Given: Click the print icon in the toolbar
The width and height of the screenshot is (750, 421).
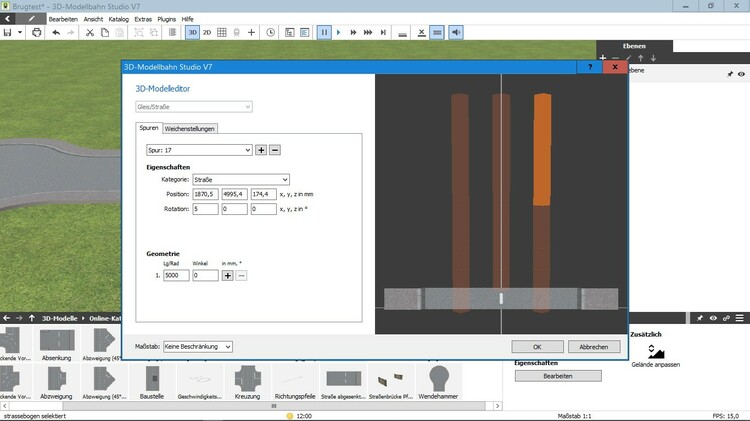Looking at the screenshot, I should click(36, 33).
